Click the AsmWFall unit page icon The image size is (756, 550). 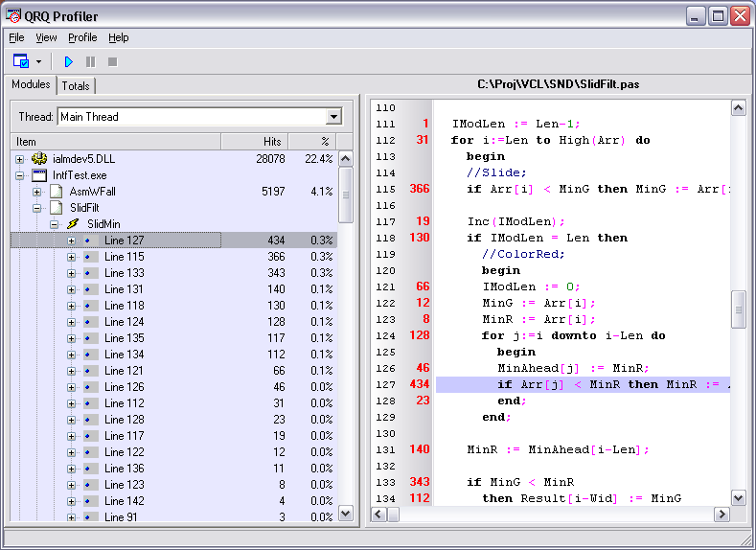point(57,192)
